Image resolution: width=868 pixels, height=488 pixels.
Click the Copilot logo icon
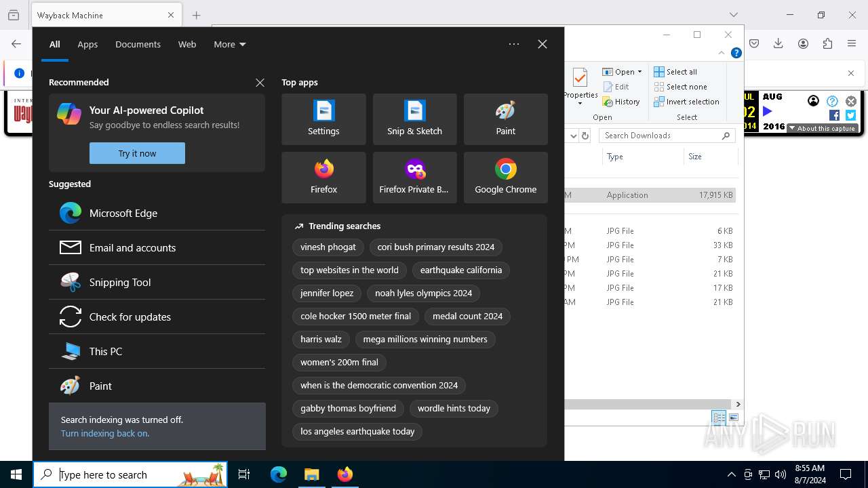point(69,114)
